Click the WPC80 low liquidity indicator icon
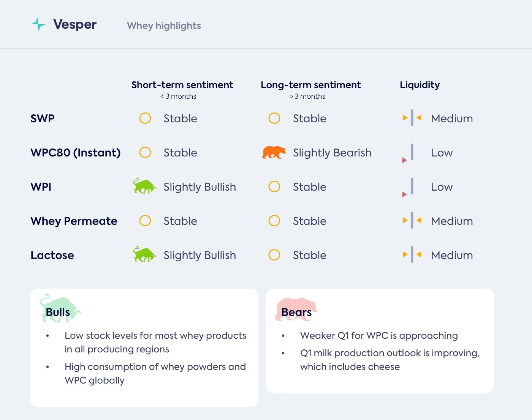 pyautogui.click(x=410, y=153)
